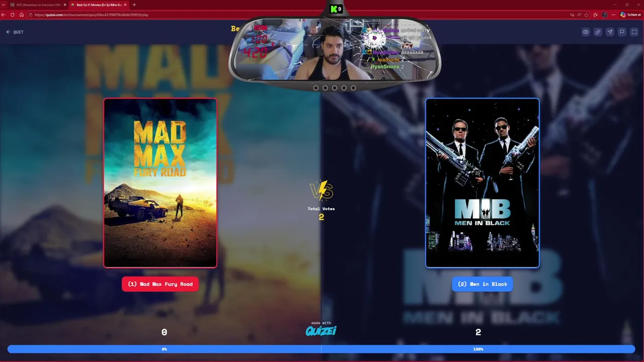Click the translate page icon
Image resolution: width=644 pixels, height=362 pixels.
(x=571, y=15)
